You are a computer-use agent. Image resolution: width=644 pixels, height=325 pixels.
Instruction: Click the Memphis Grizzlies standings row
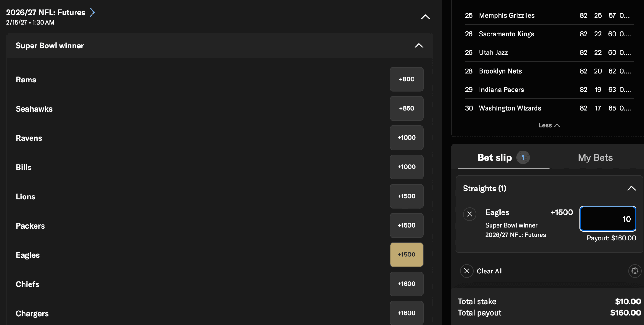click(549, 15)
